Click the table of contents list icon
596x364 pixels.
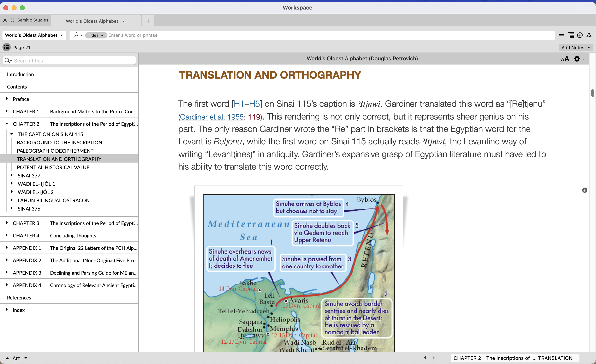click(7, 47)
